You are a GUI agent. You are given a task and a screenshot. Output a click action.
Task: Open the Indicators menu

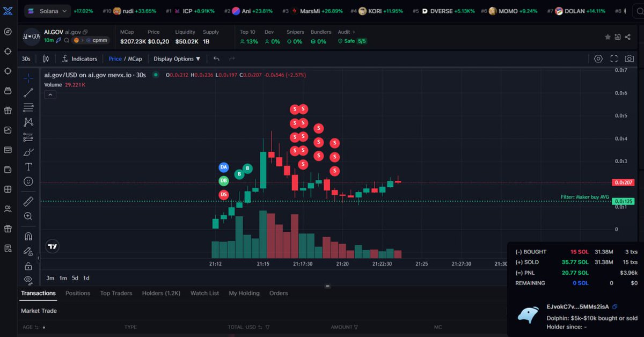[79, 58]
